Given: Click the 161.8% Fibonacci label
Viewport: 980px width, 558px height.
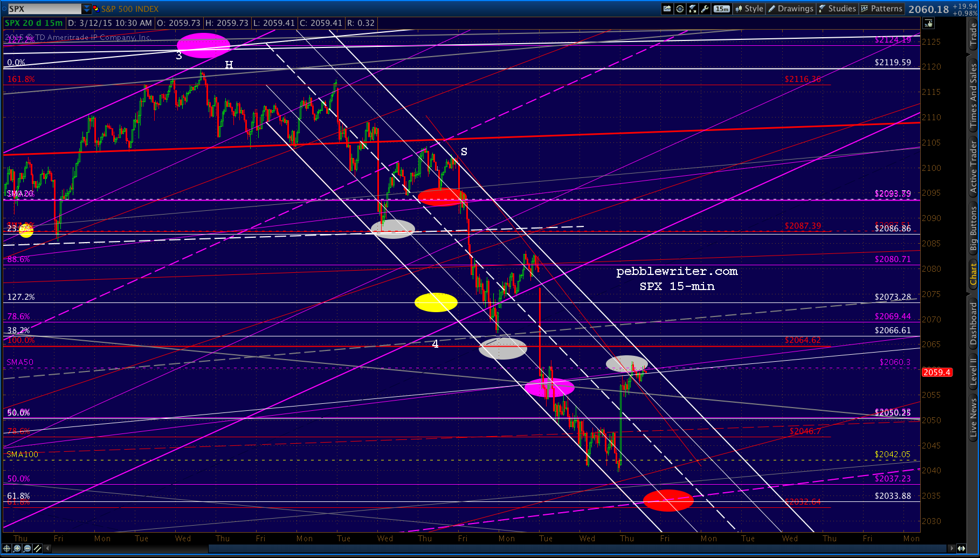Looking at the screenshot, I should click(21, 79).
